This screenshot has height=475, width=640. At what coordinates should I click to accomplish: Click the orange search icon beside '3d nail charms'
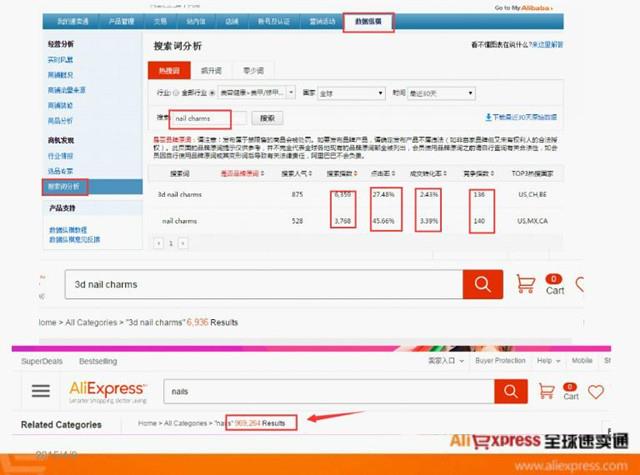coord(482,284)
